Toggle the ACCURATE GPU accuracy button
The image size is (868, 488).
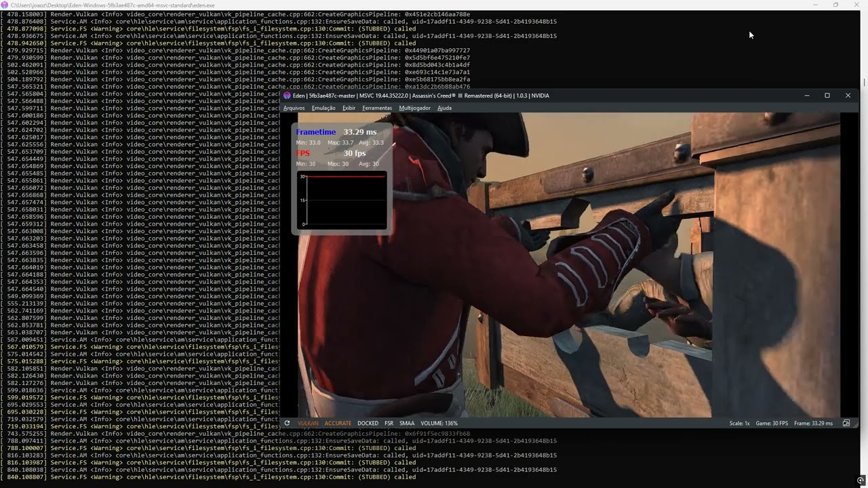(x=338, y=423)
